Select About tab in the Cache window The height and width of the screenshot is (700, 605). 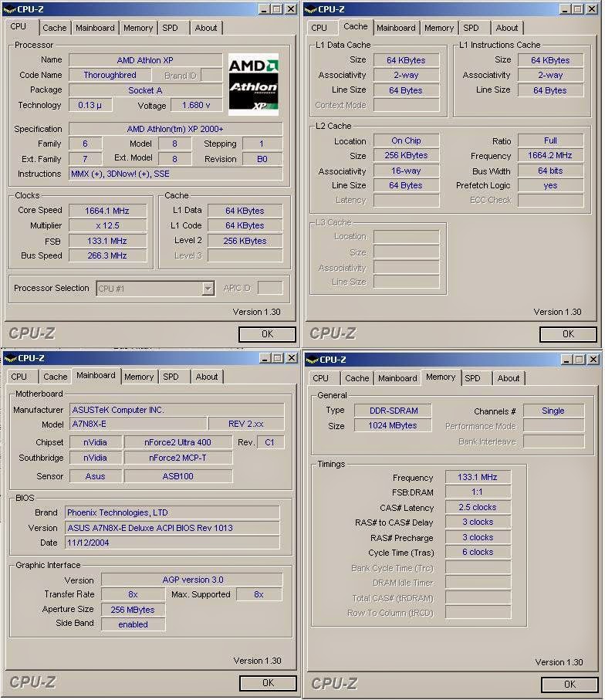pyautogui.click(x=507, y=28)
